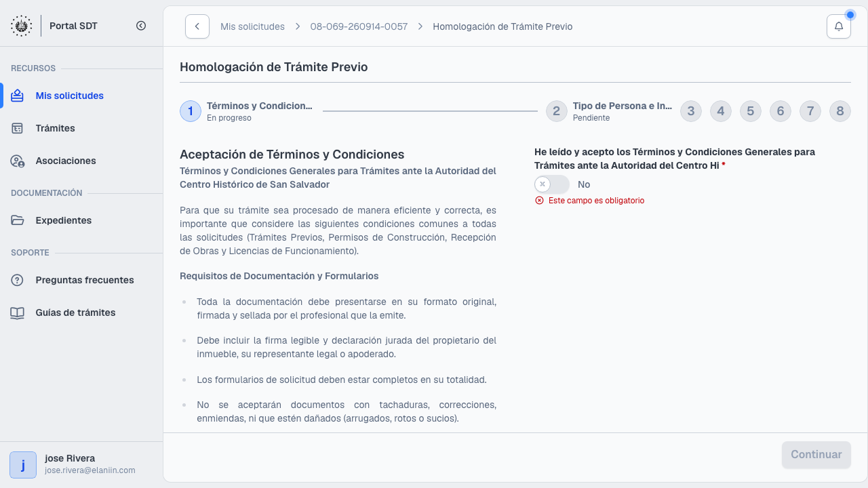The image size is (868, 488).
Task: Jump to step 3 in the stepper
Action: (691, 111)
